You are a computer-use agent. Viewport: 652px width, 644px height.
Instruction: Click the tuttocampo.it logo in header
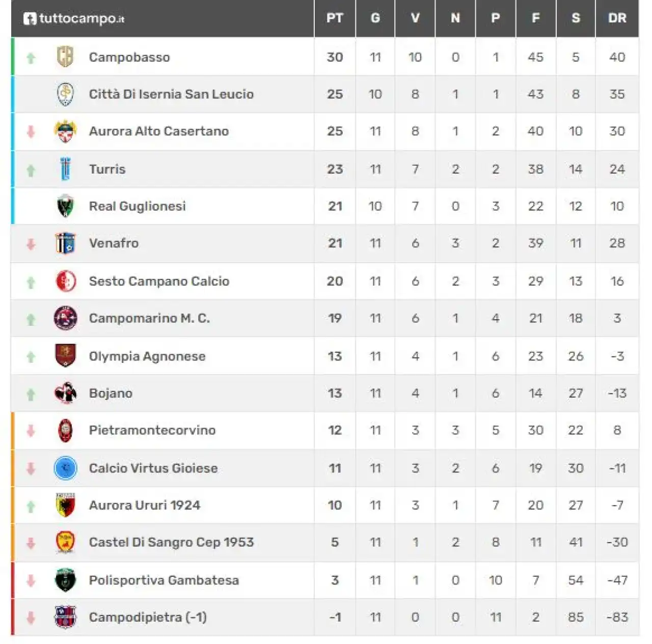[74, 19]
